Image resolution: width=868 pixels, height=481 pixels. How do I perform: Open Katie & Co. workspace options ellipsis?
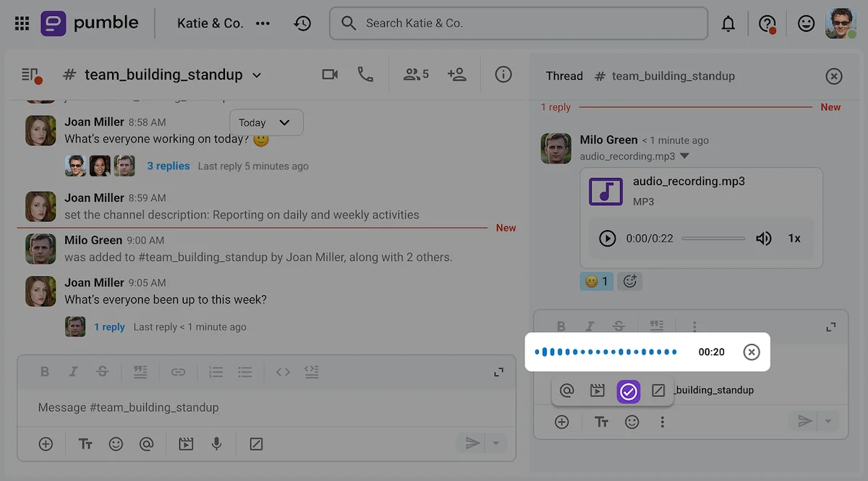tap(263, 24)
